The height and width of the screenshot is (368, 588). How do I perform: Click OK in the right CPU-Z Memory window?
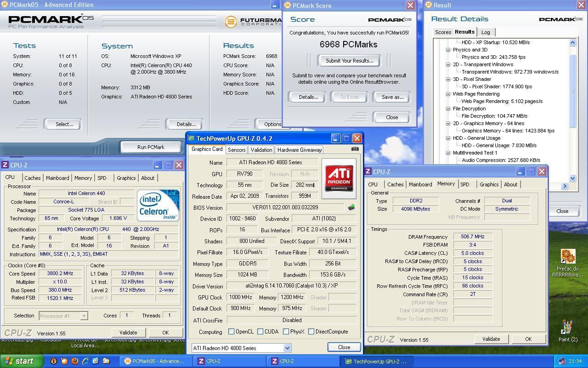[x=528, y=339]
